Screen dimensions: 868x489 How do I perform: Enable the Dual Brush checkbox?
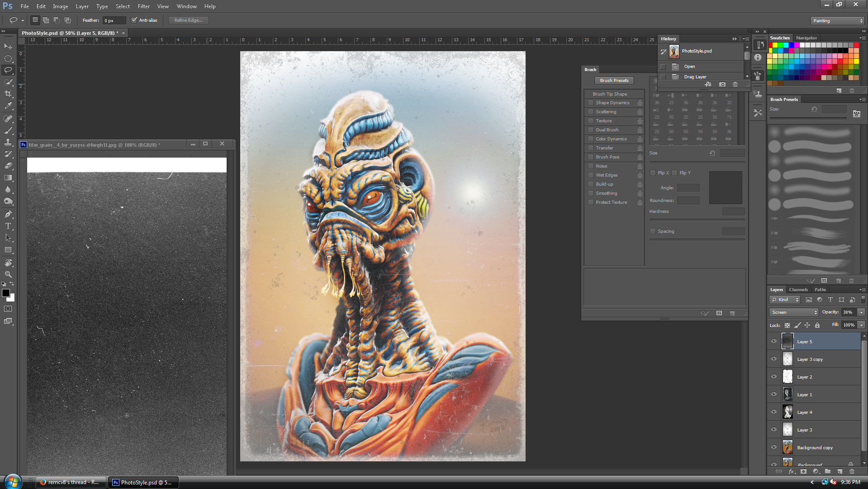(591, 130)
